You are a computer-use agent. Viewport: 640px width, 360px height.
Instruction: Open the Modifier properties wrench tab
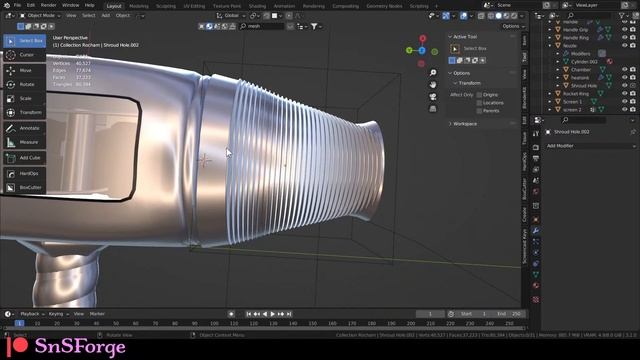(536, 231)
